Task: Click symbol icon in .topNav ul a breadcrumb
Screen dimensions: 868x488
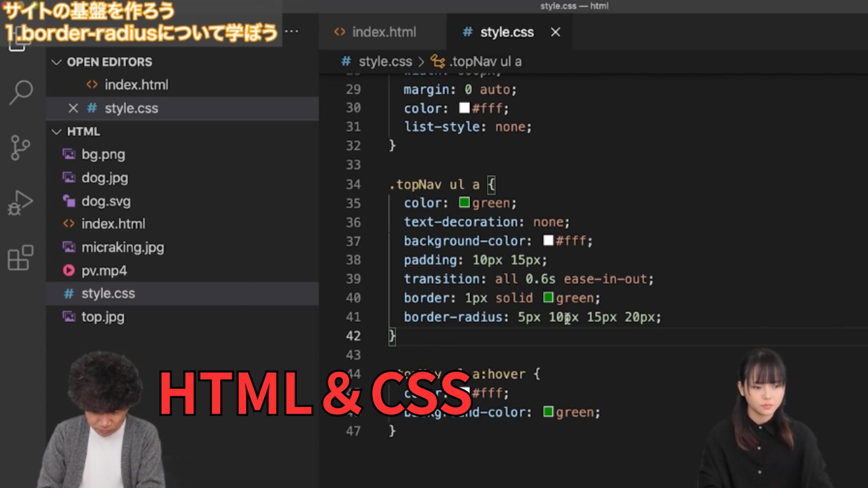Action: tap(437, 62)
